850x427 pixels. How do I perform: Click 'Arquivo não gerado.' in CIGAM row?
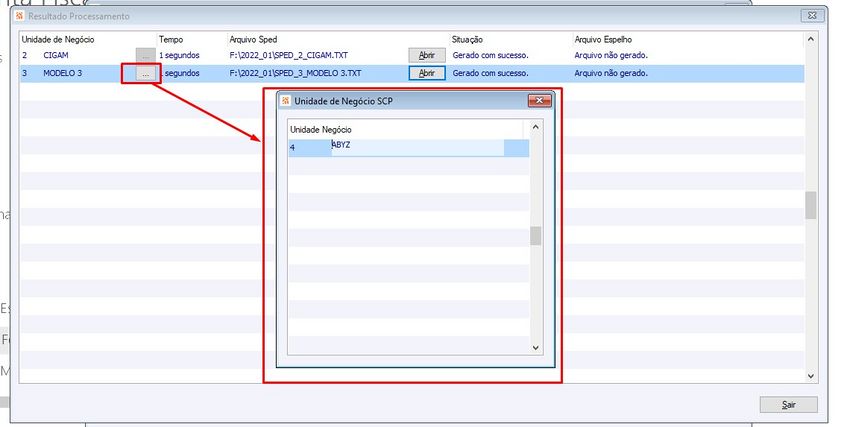click(611, 55)
